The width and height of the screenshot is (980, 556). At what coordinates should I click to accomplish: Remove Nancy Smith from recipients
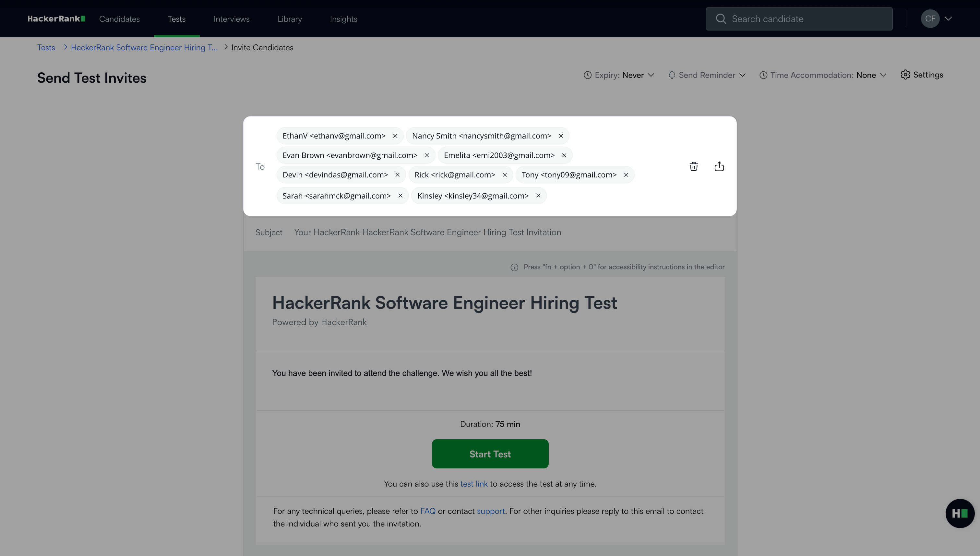(561, 136)
